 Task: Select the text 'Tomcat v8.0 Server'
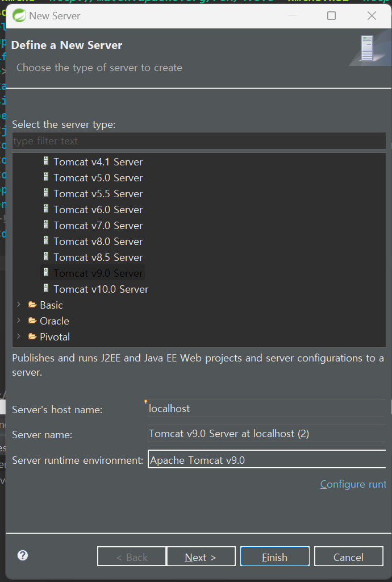click(98, 242)
